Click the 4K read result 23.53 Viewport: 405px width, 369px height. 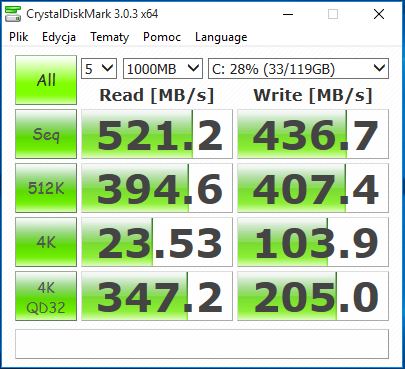point(157,242)
